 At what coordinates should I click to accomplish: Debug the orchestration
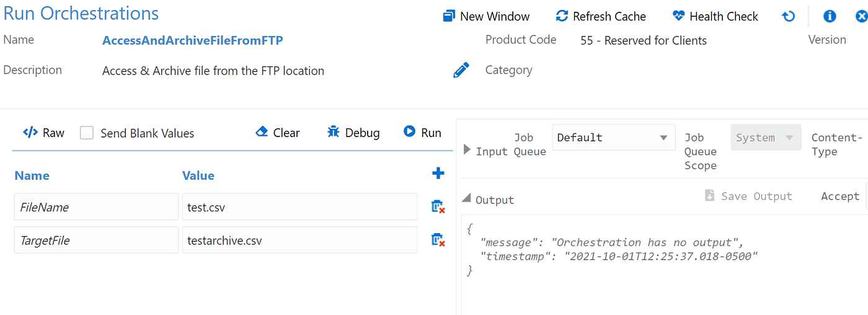pyautogui.click(x=353, y=133)
